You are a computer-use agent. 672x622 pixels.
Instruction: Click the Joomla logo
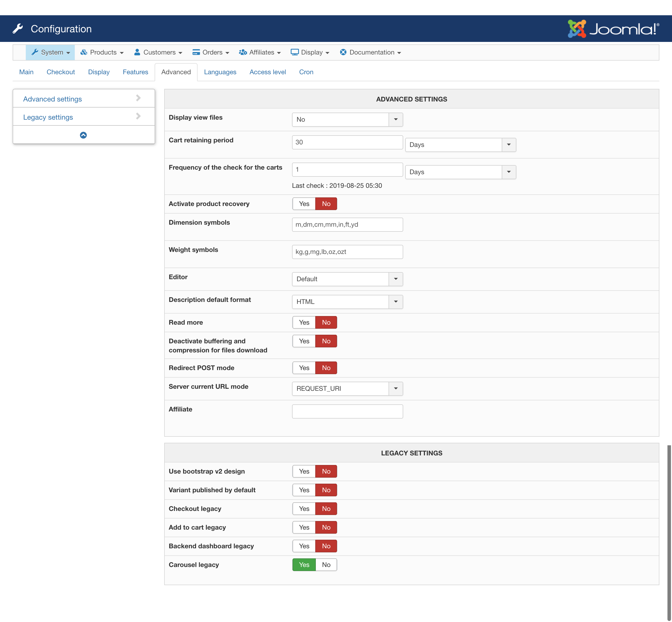click(x=613, y=29)
